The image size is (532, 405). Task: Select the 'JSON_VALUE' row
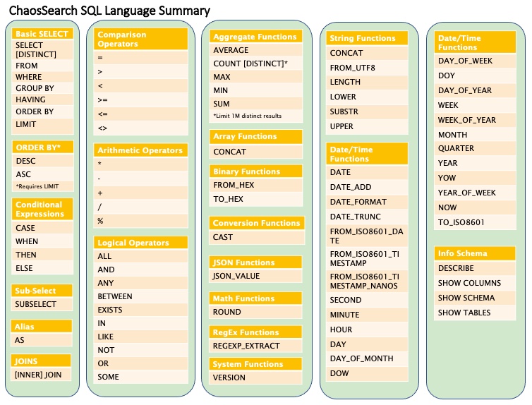255,276
